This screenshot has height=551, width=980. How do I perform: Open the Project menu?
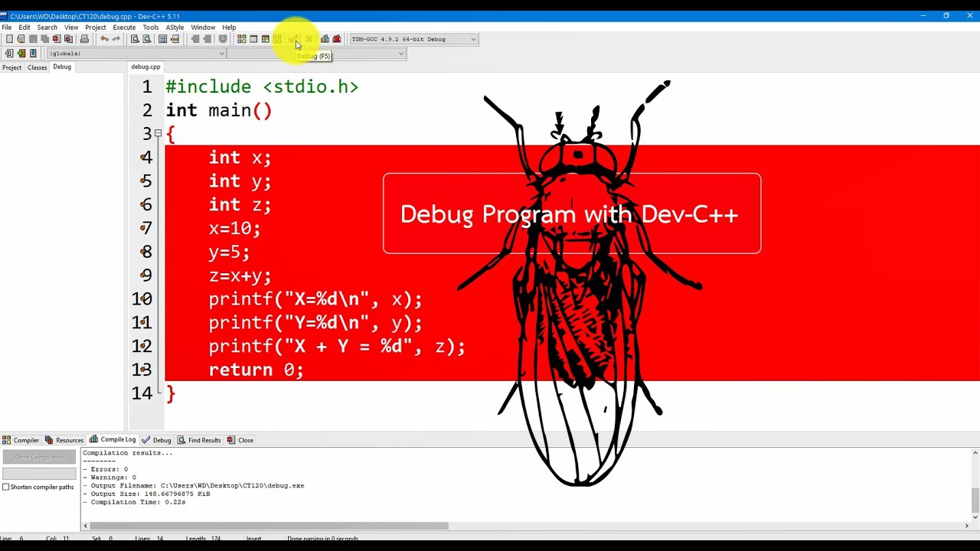tap(96, 28)
